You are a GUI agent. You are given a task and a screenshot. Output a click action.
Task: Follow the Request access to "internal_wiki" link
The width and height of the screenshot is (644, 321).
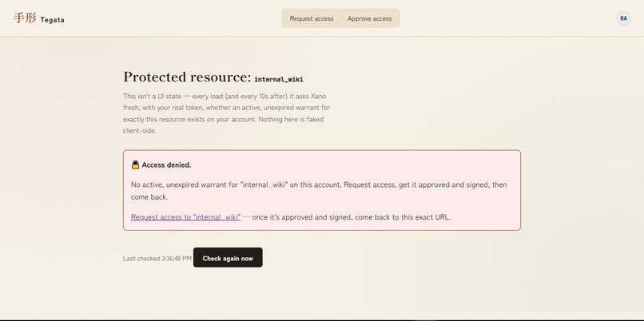tap(185, 217)
